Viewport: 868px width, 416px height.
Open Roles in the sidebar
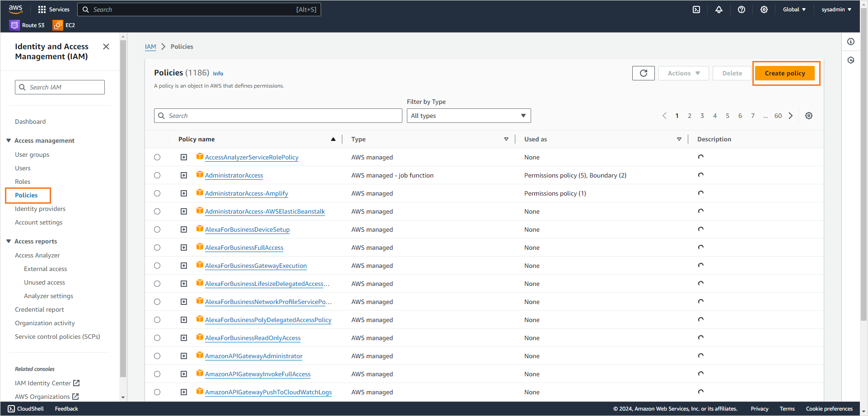(x=23, y=182)
